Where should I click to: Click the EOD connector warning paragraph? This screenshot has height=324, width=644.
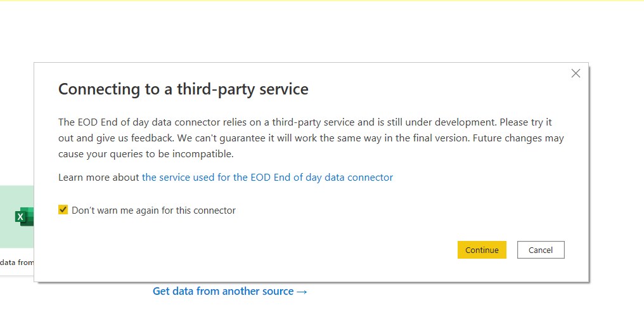coord(311,138)
